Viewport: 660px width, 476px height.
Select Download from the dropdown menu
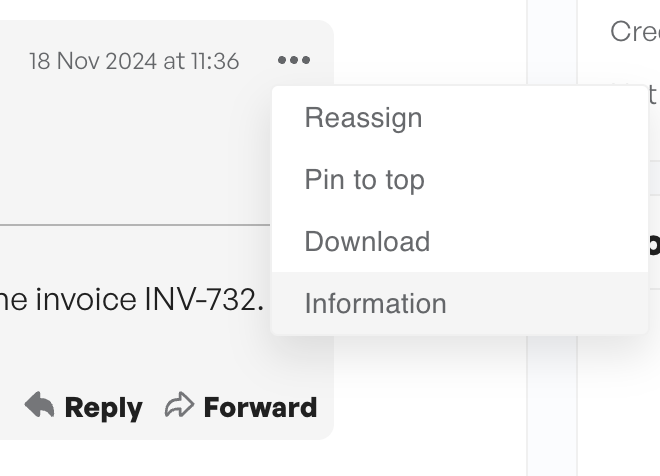tap(460, 241)
